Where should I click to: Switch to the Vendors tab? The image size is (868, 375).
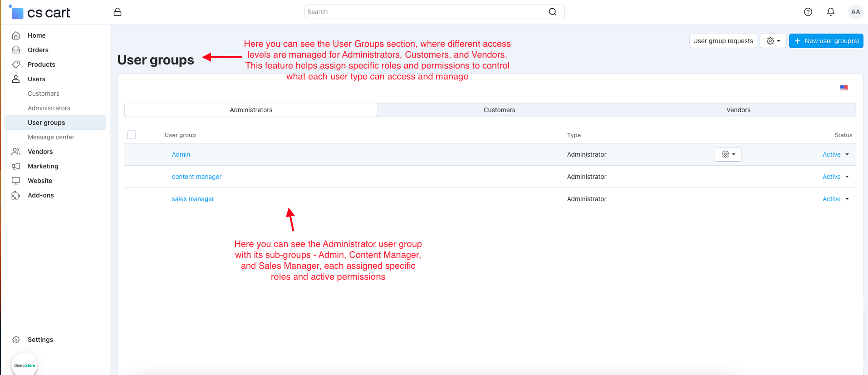pos(738,110)
